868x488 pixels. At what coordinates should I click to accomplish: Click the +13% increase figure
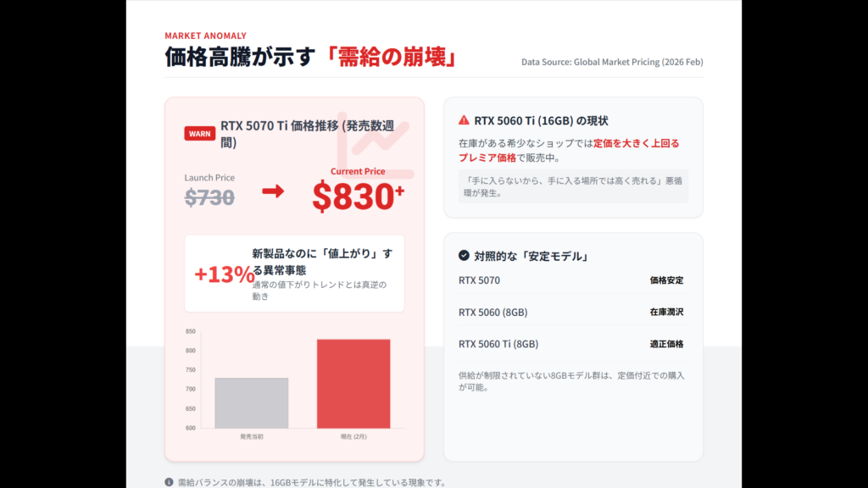224,274
